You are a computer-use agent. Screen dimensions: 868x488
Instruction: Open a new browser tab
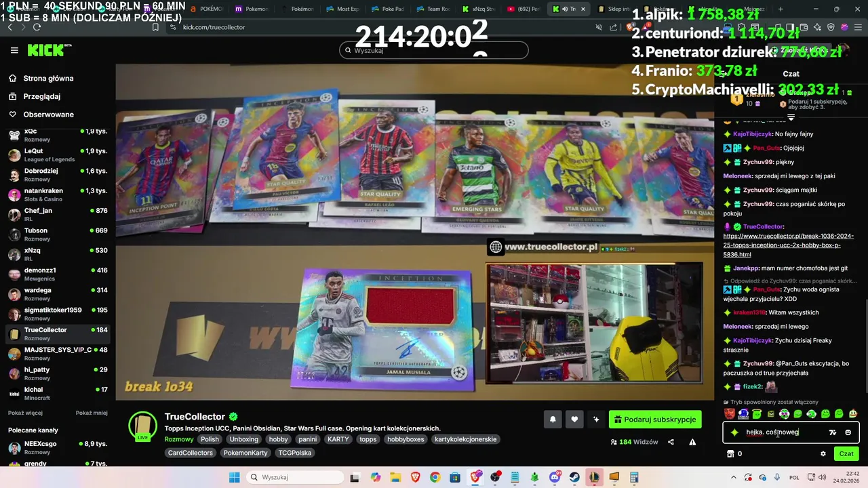(x=781, y=9)
